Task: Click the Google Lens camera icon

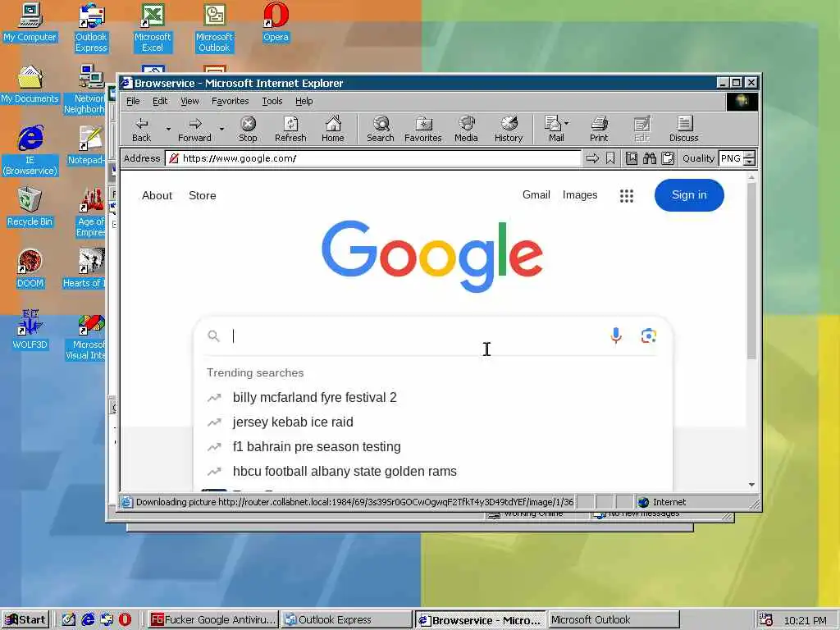Action: pyautogui.click(x=649, y=336)
